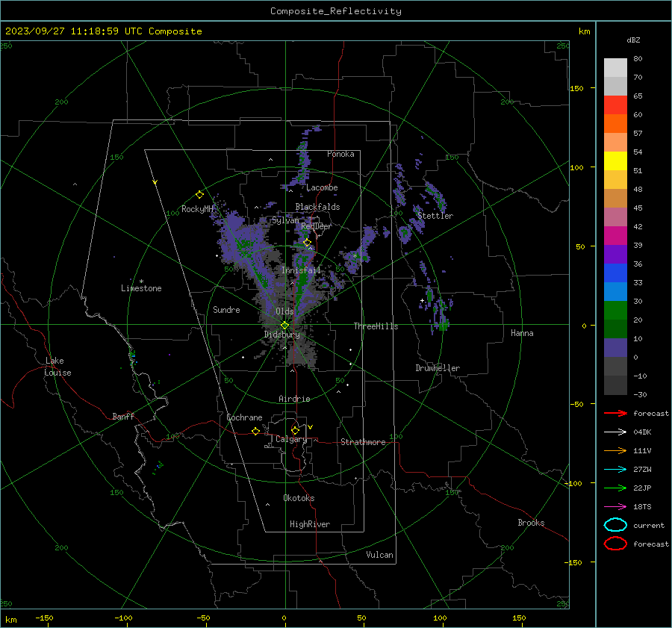The width and height of the screenshot is (672, 628).
Task: Click the yellow V marker right of Calgary diamond
Action: tap(311, 427)
